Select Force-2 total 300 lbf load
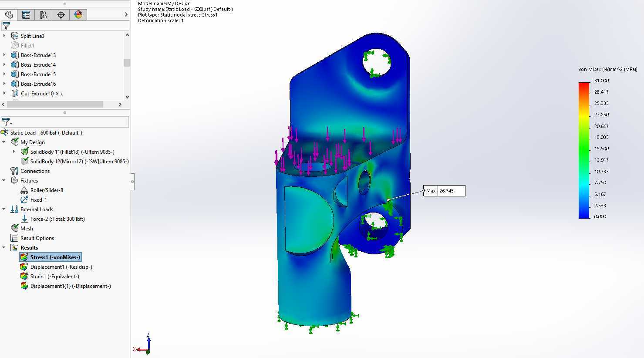Screen dimensions: 644x358 coord(53,219)
